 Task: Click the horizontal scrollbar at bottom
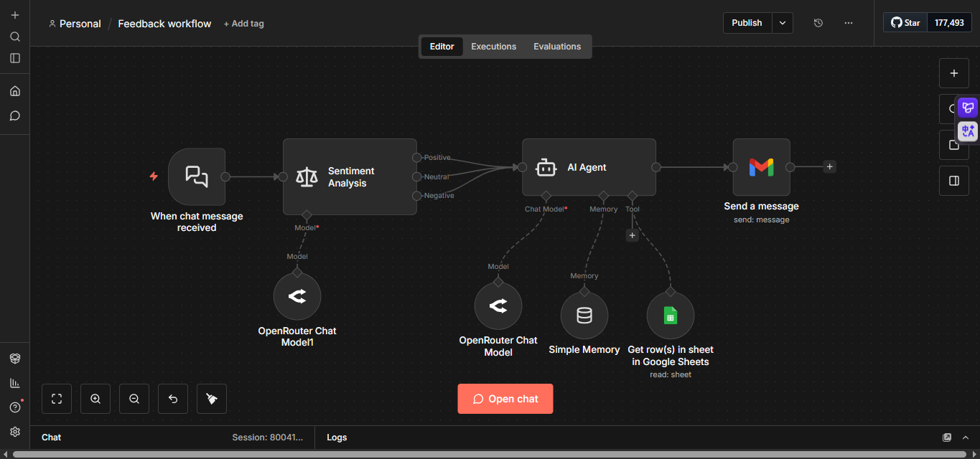coord(490,454)
